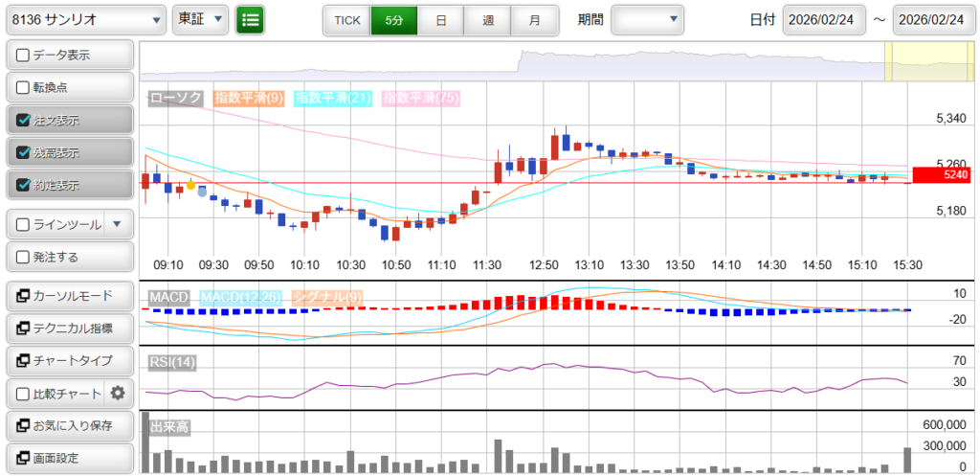Image resolution: width=980 pixels, height=476 pixels.
Task: Expand the 期間 period dropdown
Action: [x=647, y=19]
